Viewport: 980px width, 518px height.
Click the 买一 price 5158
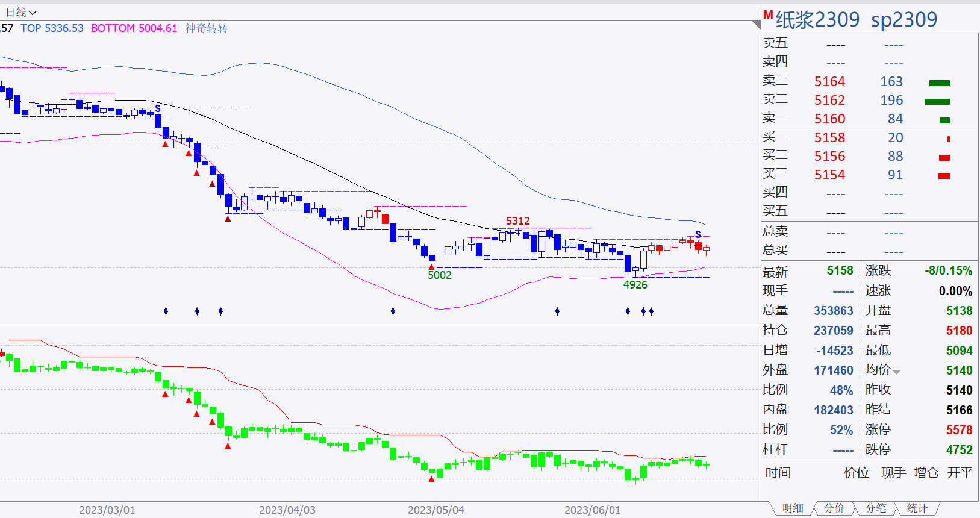click(829, 137)
